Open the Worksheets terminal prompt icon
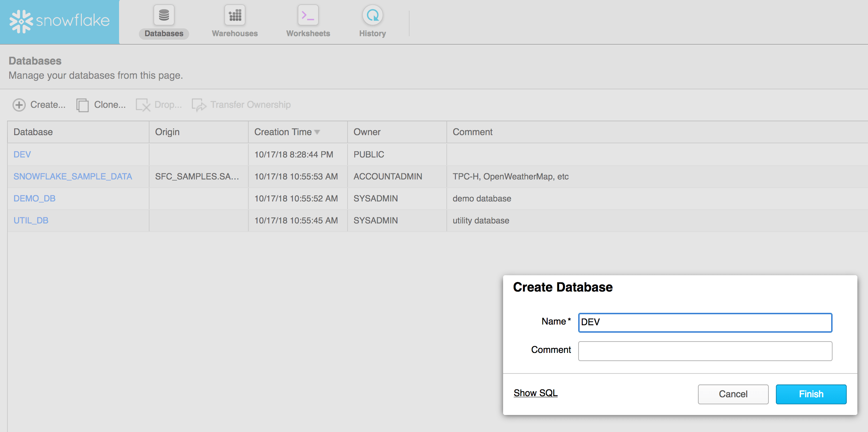The height and width of the screenshot is (432, 868). pyautogui.click(x=308, y=15)
